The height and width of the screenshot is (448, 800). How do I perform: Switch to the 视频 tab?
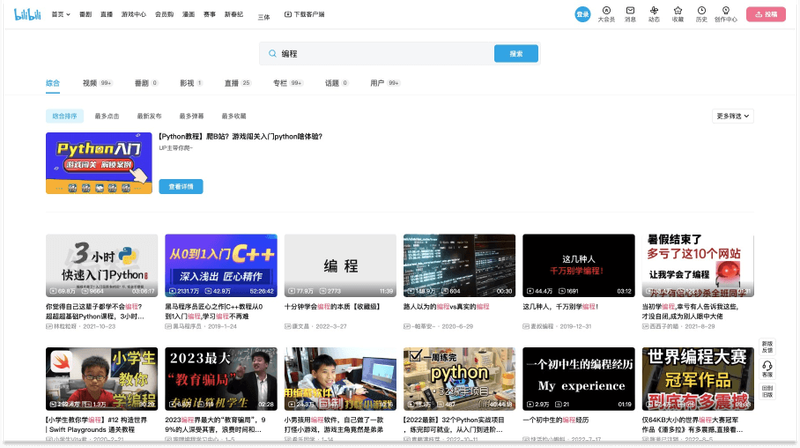click(x=97, y=83)
